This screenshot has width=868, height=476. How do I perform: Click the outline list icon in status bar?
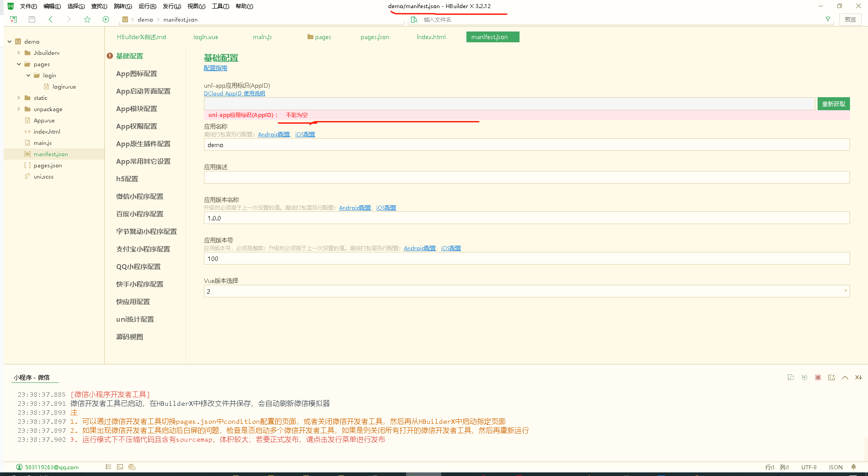pos(108,467)
